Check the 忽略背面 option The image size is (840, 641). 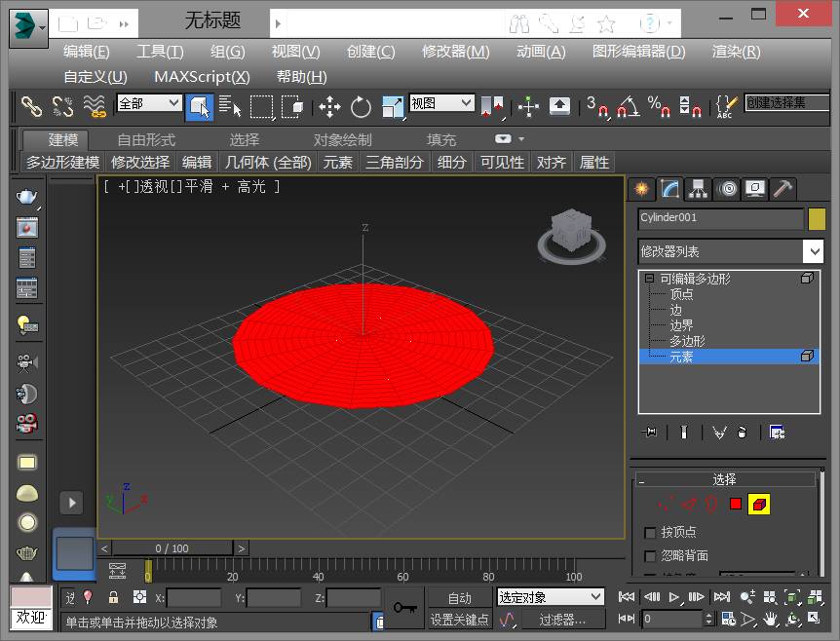(651, 556)
